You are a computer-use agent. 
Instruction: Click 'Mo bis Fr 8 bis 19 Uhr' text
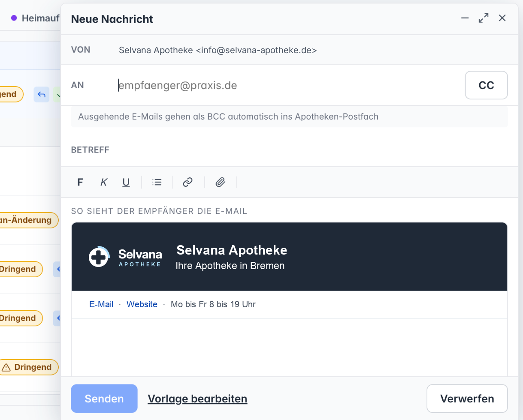pyautogui.click(x=213, y=304)
